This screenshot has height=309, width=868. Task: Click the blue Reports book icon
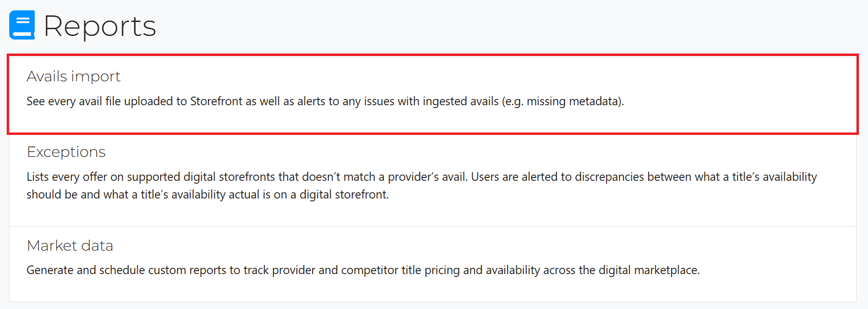pyautogui.click(x=22, y=25)
